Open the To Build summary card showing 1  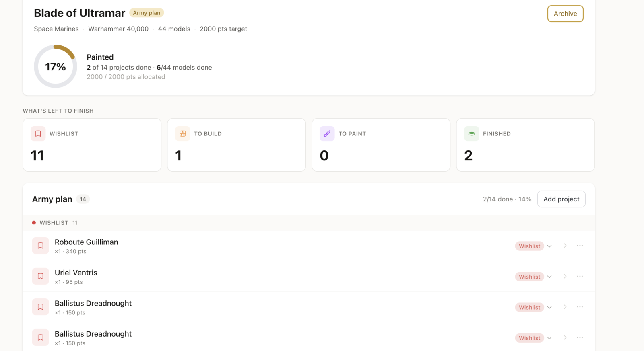[x=236, y=145]
